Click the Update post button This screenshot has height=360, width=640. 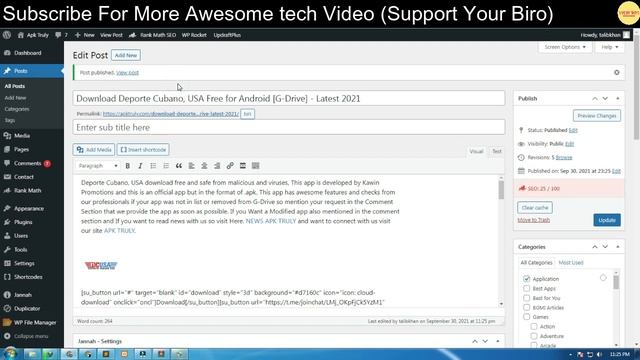[607, 220]
